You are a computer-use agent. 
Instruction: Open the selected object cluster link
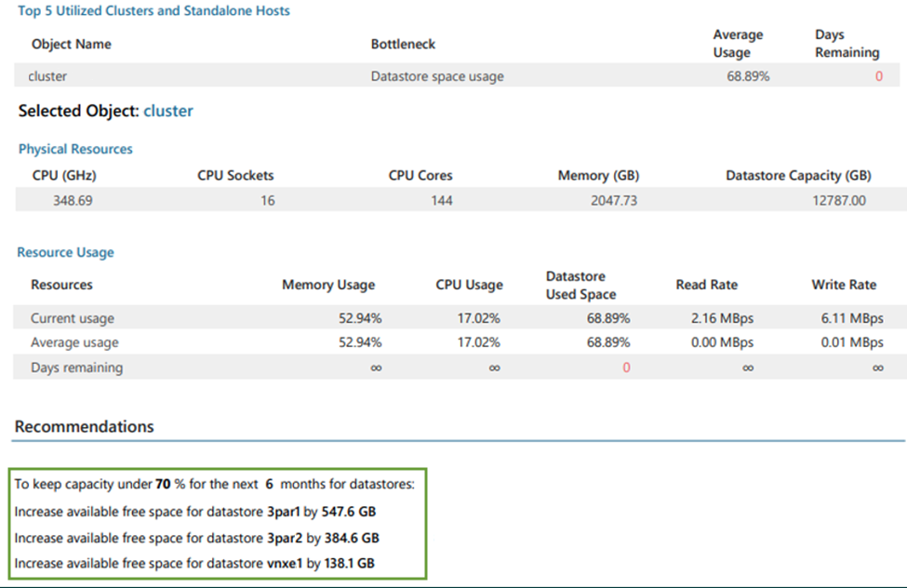click(168, 111)
